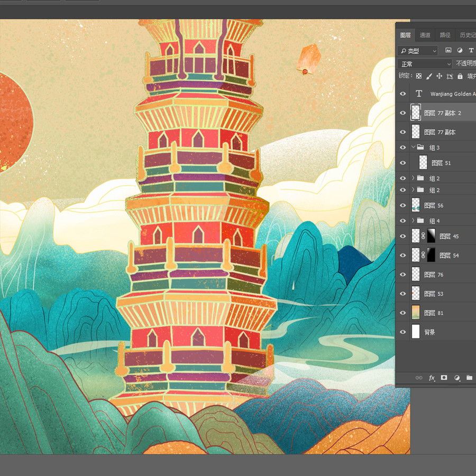This screenshot has height=476, width=476.
Task: Select the layer named 图层 53
Action: 434,294
